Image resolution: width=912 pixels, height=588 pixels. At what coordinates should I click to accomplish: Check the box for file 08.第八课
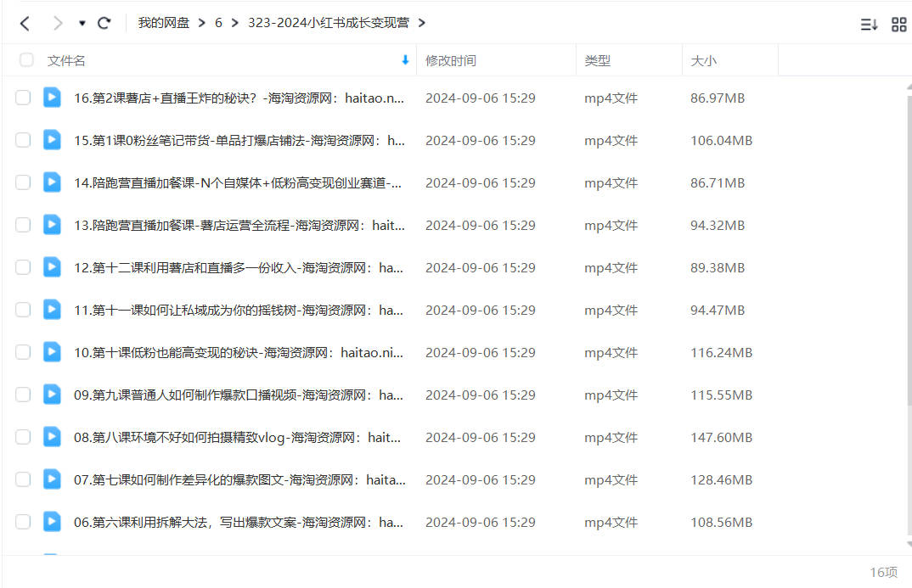23,437
